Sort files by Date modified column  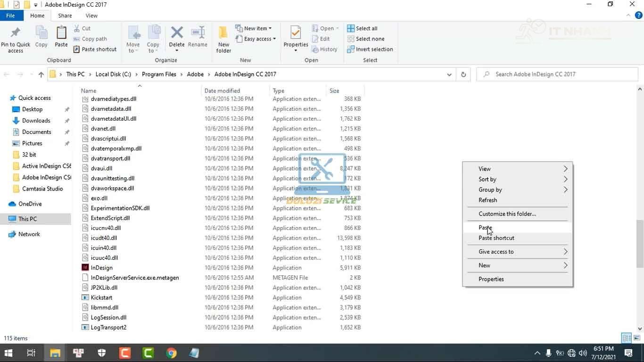222,90
